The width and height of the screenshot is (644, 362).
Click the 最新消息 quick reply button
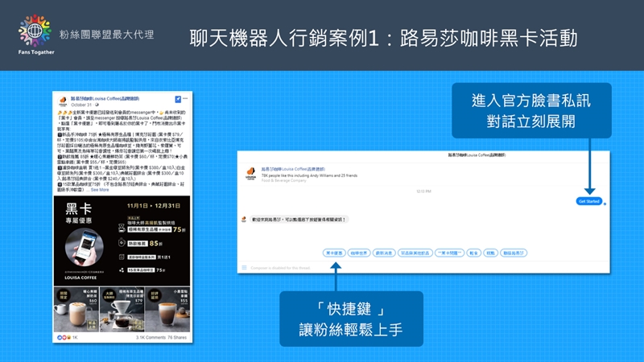[384, 253]
